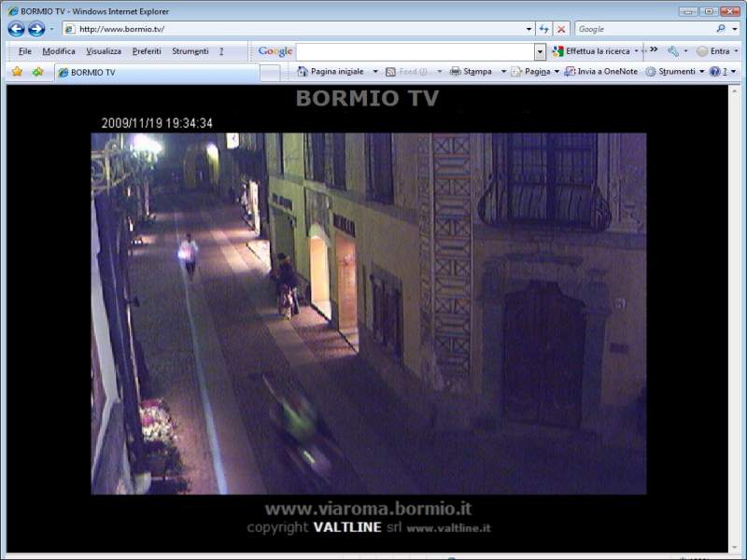Image resolution: width=747 pixels, height=560 pixels.
Task: Open the Pagina command bar menu
Action: tap(535, 72)
